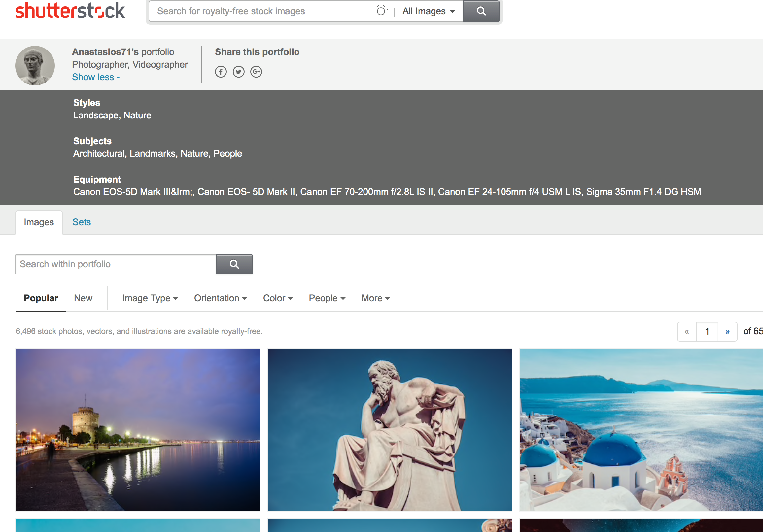The height and width of the screenshot is (532, 763).
Task: Select 'Landscape, Nature' styles text
Action: click(112, 115)
